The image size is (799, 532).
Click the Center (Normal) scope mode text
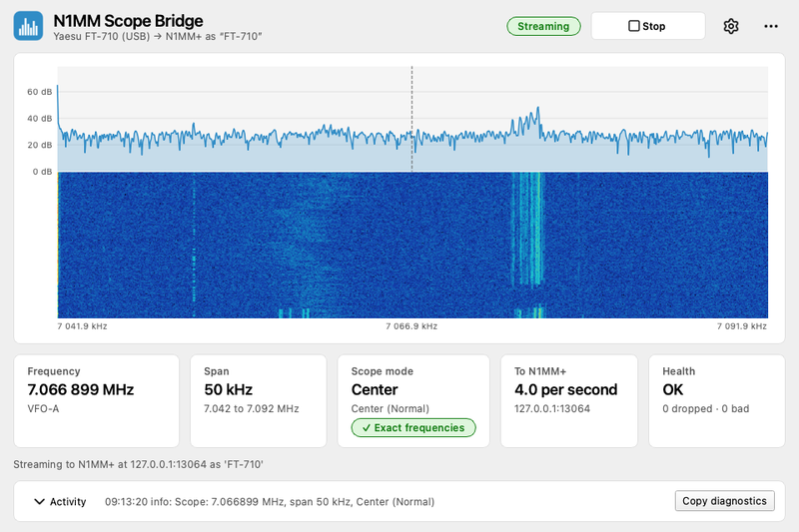[x=391, y=409]
